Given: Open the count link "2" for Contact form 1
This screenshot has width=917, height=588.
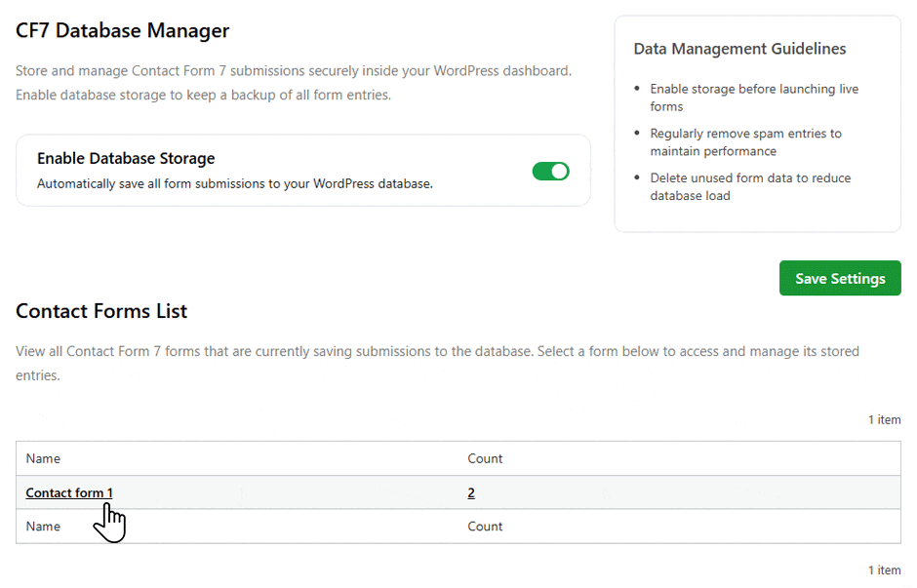Looking at the screenshot, I should [471, 492].
